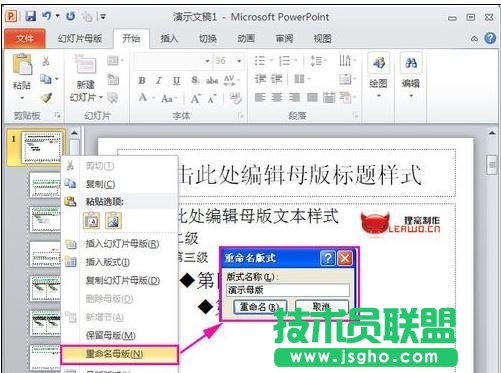Click the 取消 button in rename dialog
Viewport: 501px width, 373px height.
click(322, 306)
